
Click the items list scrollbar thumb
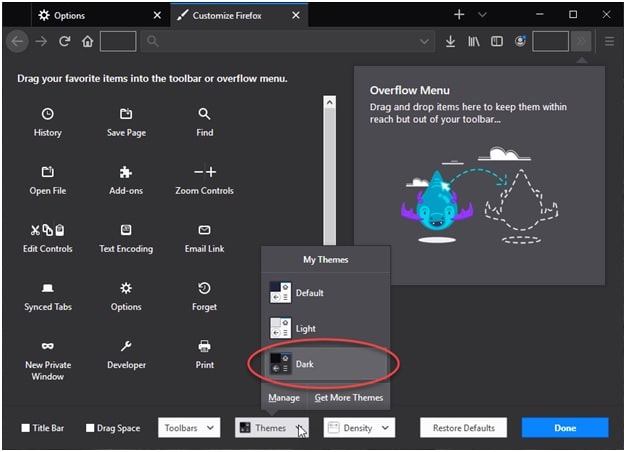click(x=329, y=176)
